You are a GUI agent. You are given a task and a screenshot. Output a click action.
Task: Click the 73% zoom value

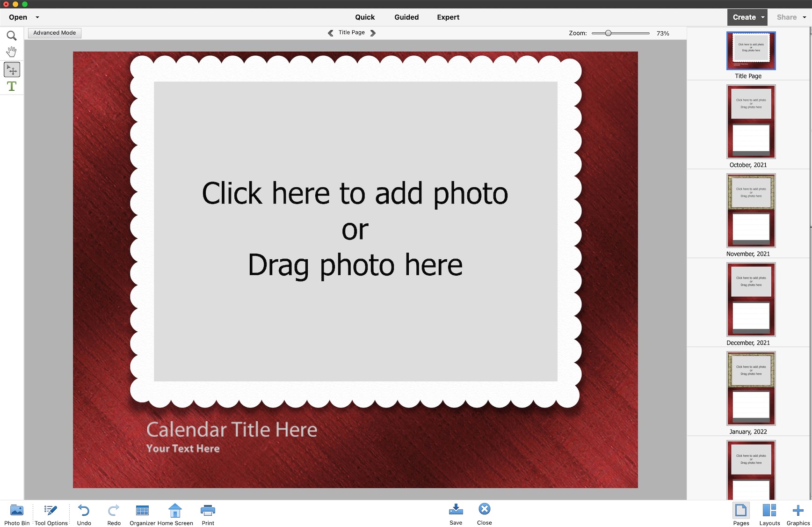tap(663, 33)
